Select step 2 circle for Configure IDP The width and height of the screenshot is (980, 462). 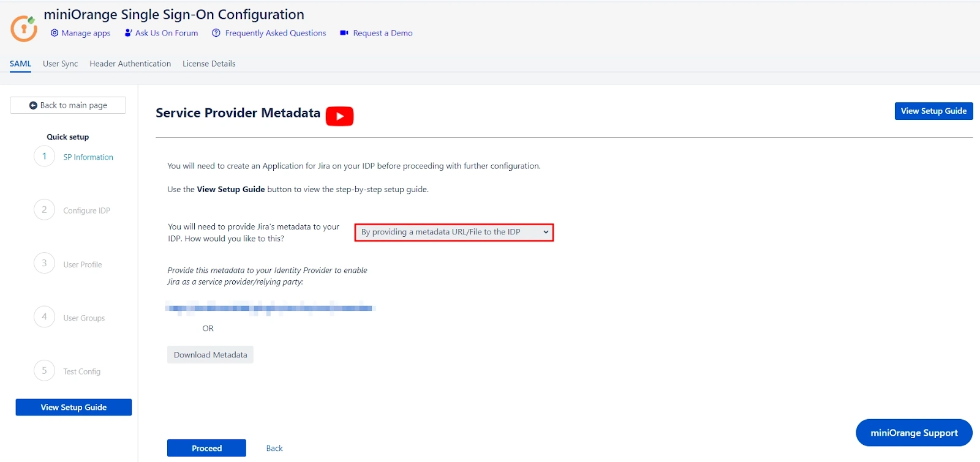click(x=44, y=210)
